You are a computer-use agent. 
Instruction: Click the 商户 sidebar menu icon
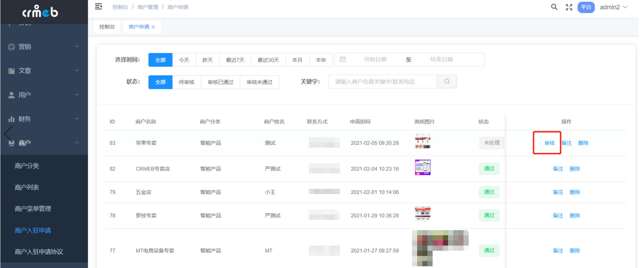tap(11, 143)
